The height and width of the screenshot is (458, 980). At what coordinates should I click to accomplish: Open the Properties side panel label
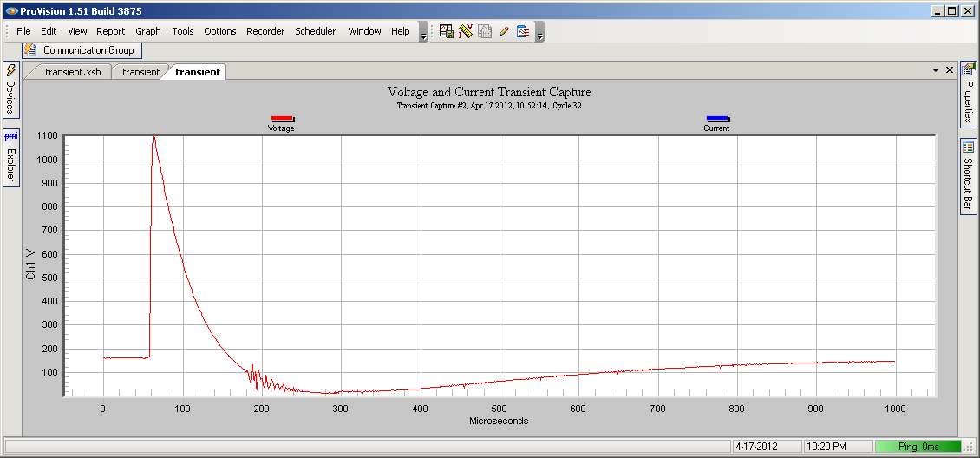pos(968,101)
